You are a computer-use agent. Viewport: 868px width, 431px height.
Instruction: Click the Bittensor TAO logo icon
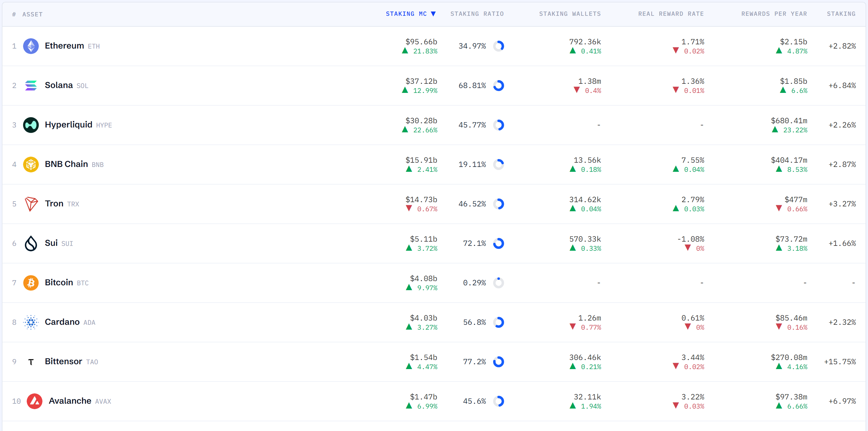[x=31, y=361]
